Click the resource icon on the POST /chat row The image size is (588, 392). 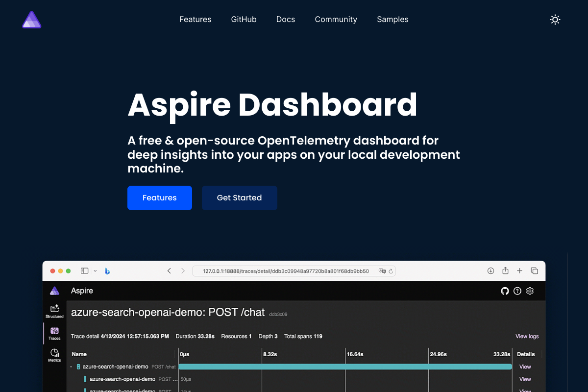tap(78, 367)
